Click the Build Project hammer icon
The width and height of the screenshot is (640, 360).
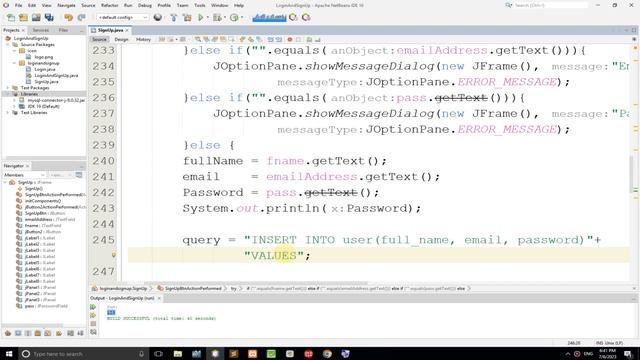click(174, 18)
